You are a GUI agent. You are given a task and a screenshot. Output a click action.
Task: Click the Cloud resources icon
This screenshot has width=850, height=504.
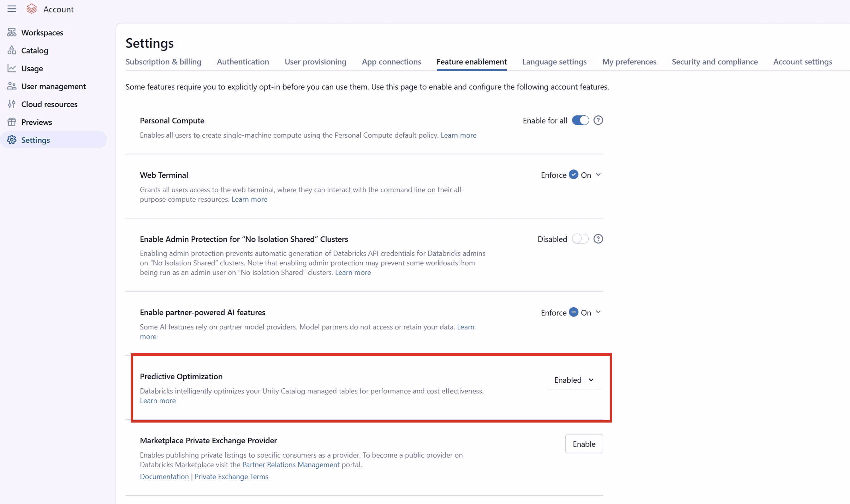tap(12, 104)
